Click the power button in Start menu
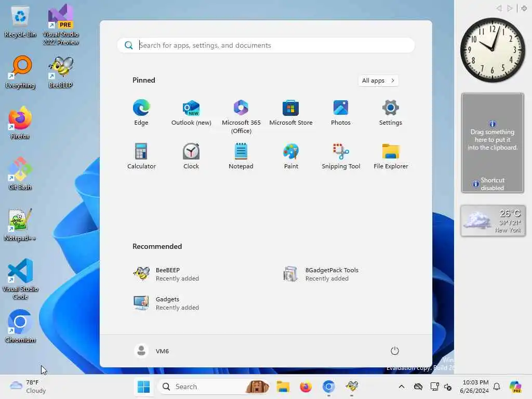 pos(395,351)
